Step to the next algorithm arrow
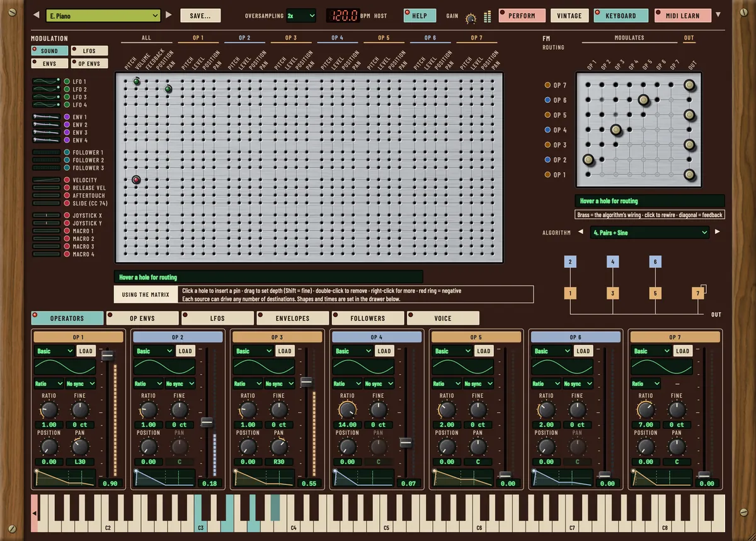The width and height of the screenshot is (756, 541). (717, 232)
